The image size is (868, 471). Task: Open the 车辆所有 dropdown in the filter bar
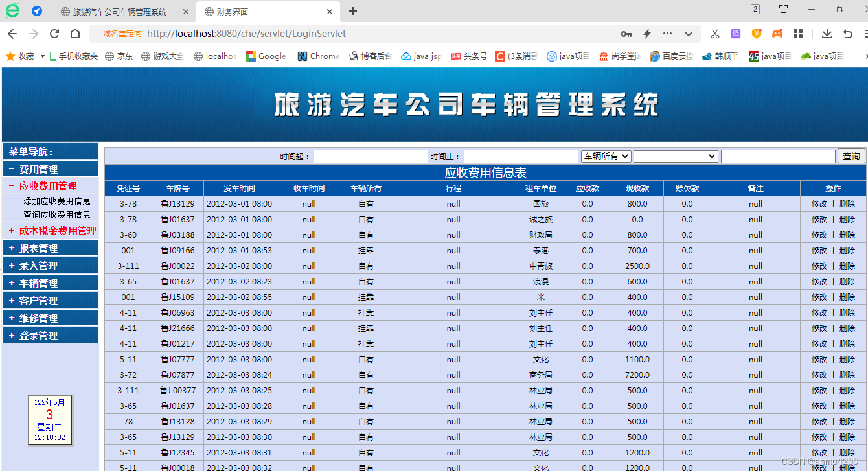click(606, 155)
